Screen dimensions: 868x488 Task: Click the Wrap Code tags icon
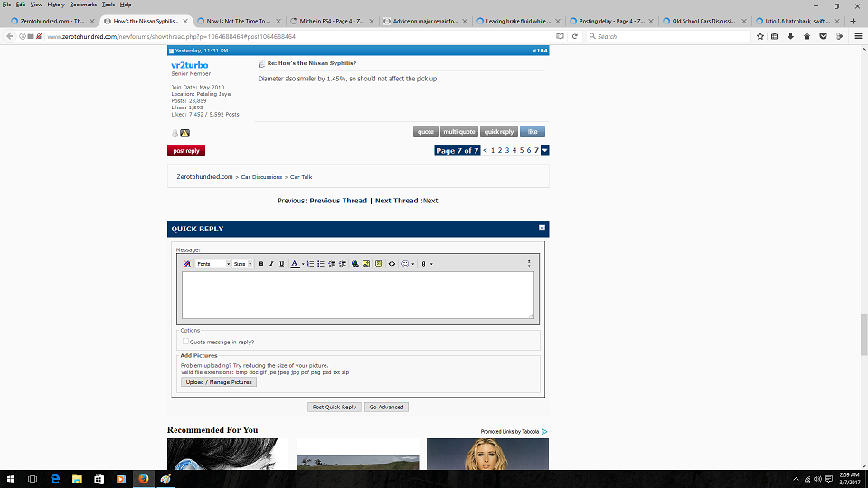point(392,264)
